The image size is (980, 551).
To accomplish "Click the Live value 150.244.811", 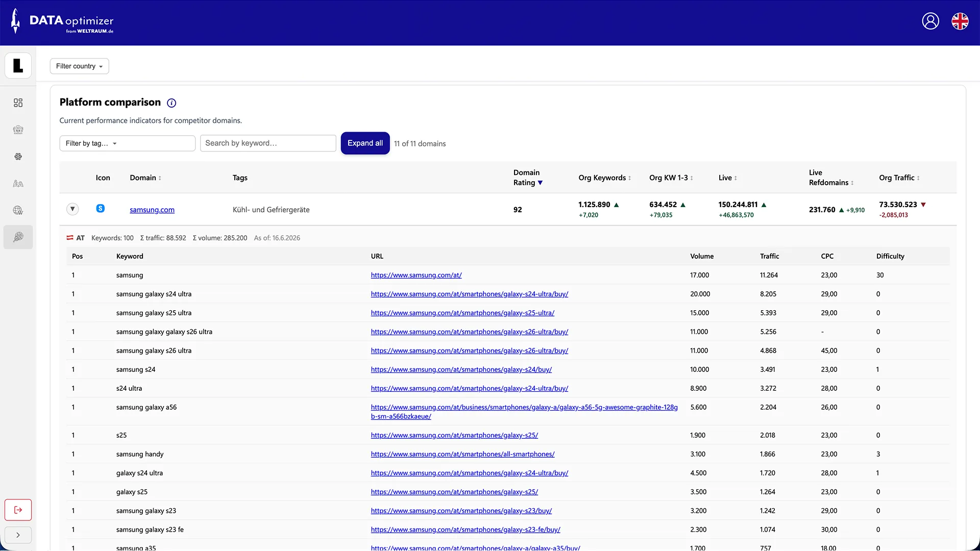I will point(738,205).
